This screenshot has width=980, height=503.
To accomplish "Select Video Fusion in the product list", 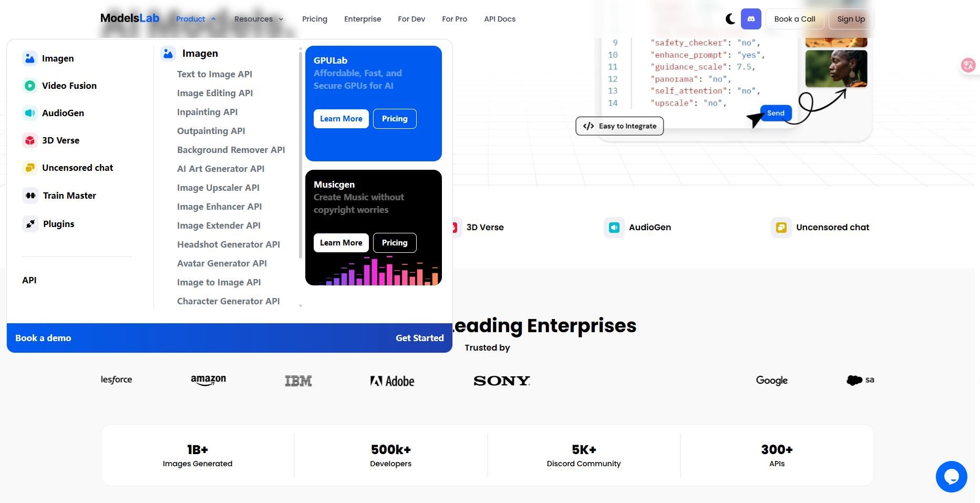I will (69, 86).
